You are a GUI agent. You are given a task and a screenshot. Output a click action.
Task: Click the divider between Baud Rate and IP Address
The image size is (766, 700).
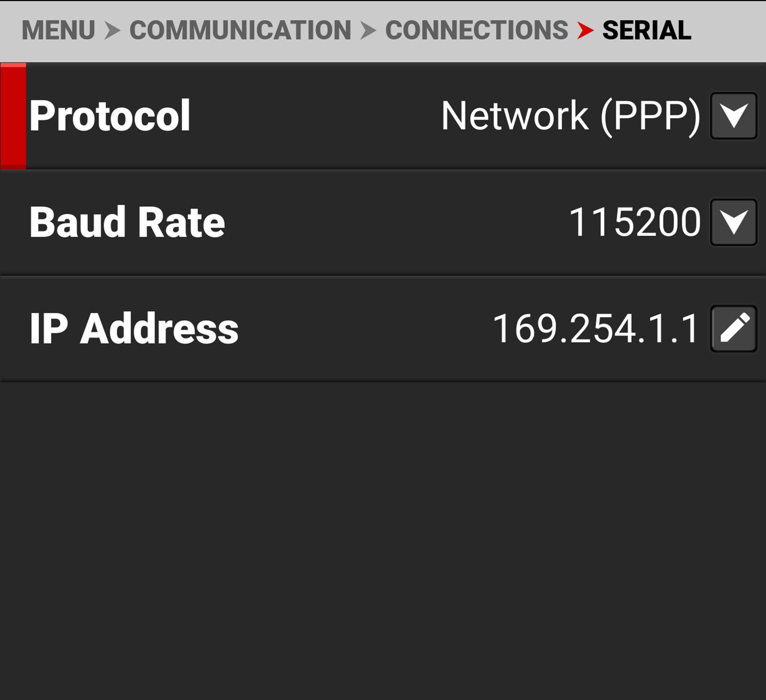(383, 276)
